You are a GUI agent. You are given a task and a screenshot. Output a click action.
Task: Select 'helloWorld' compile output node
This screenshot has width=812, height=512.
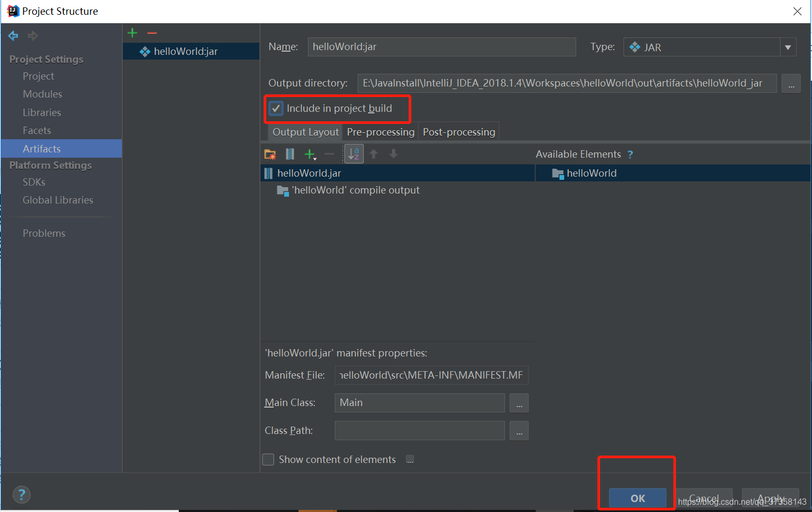[348, 190]
